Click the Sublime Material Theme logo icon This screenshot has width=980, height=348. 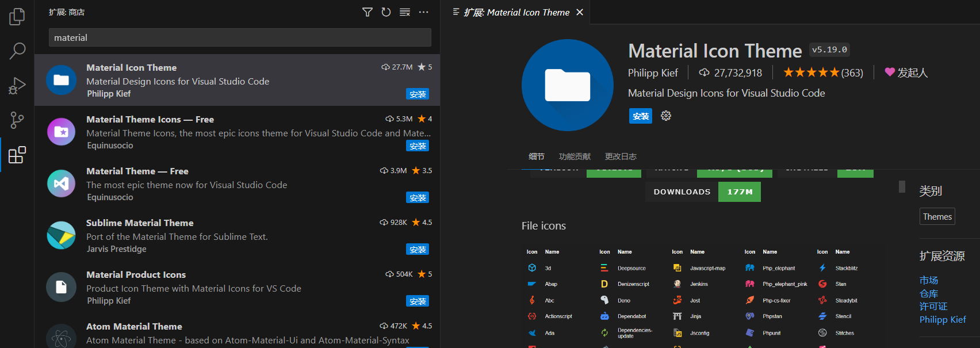tap(61, 235)
